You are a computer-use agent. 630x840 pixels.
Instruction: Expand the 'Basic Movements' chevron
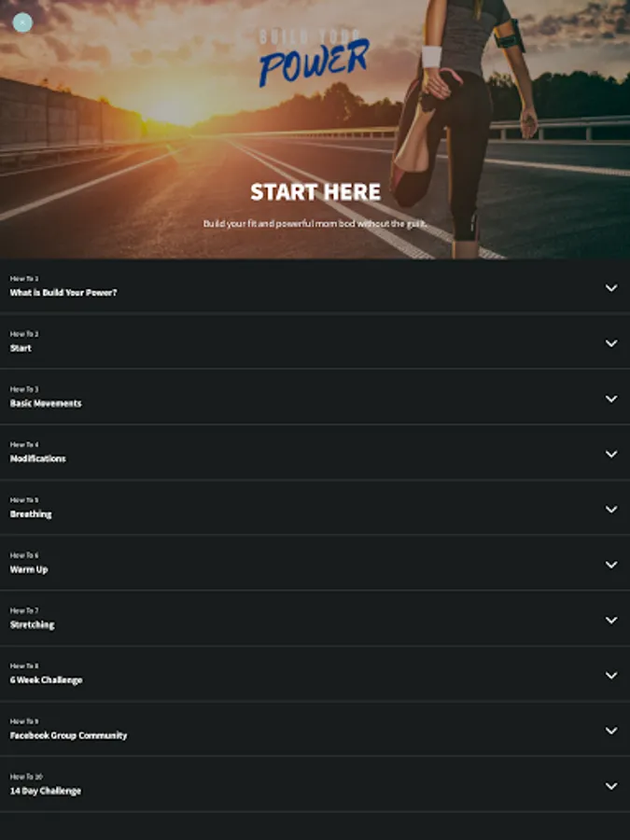611,399
